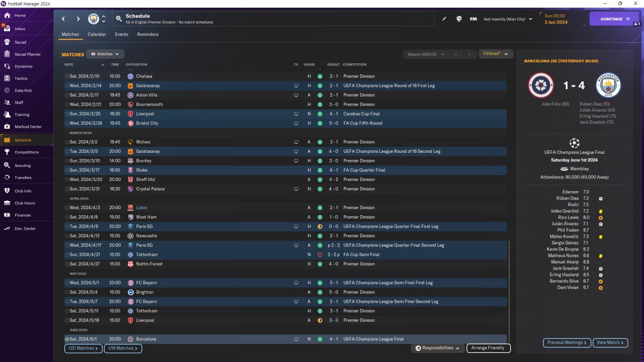Open the Dynamics section icon
The height and width of the screenshot is (362, 644).
[7, 66]
